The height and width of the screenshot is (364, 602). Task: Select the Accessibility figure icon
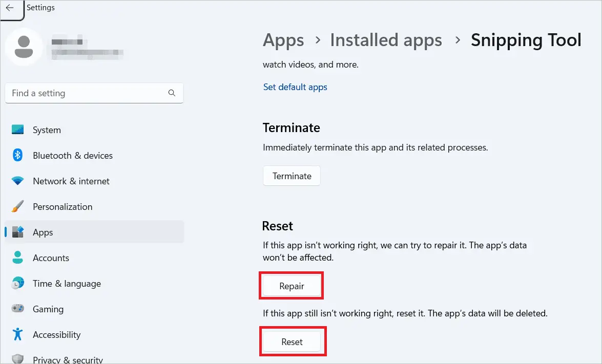(x=17, y=334)
